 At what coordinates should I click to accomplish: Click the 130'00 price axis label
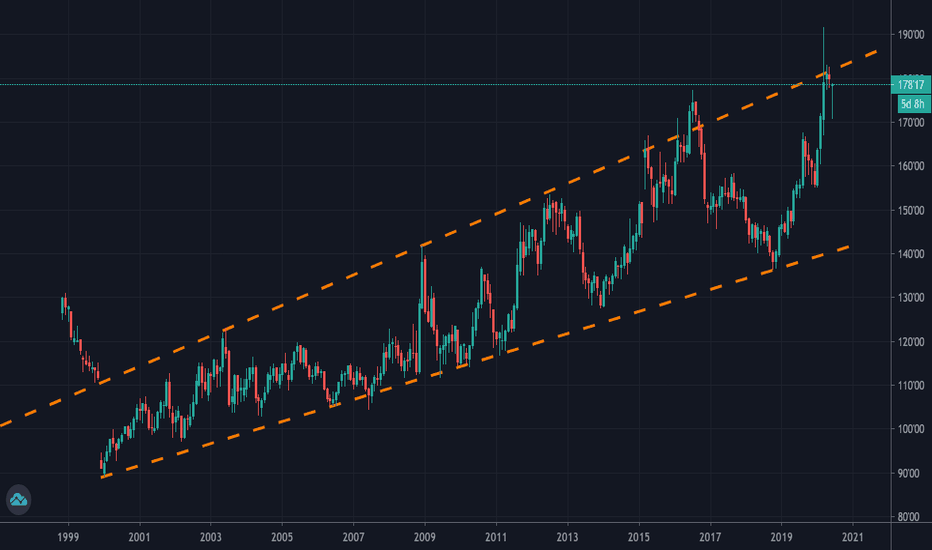(x=911, y=297)
